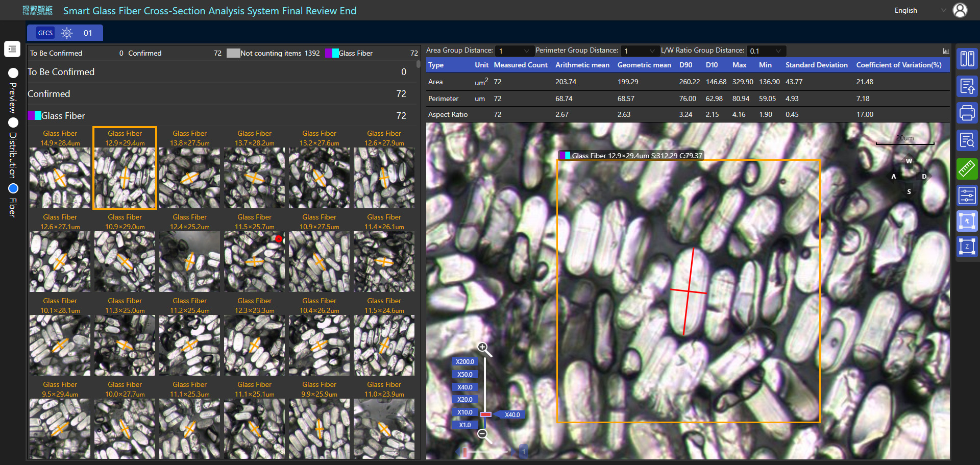
Task: Select the arrow selection transform tool
Action: point(967,221)
